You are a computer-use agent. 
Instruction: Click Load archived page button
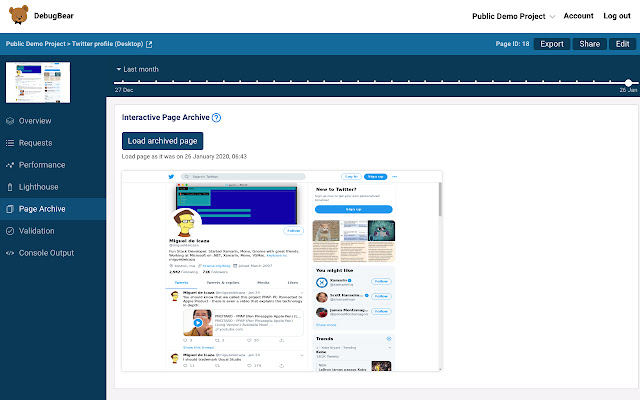pyautogui.click(x=162, y=141)
